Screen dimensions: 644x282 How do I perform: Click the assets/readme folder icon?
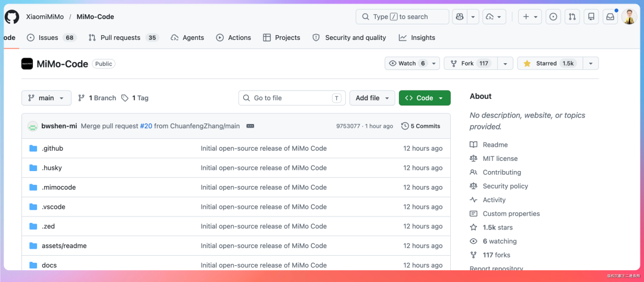coord(33,246)
